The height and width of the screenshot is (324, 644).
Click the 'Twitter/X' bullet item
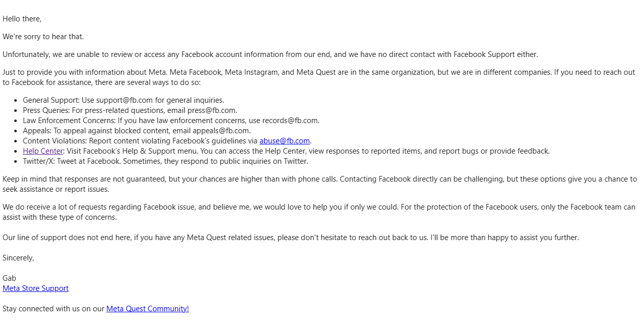(x=165, y=161)
